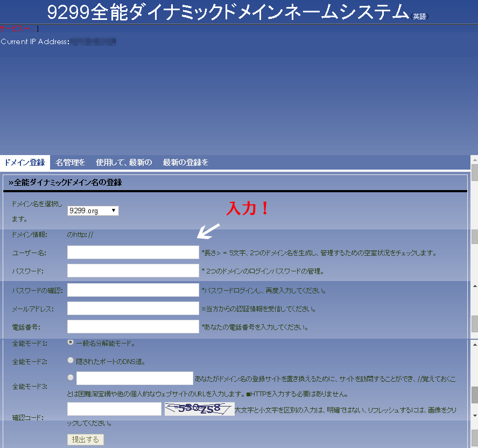
Task: Open the 9299.org domain dropdown
Action: 93,211
